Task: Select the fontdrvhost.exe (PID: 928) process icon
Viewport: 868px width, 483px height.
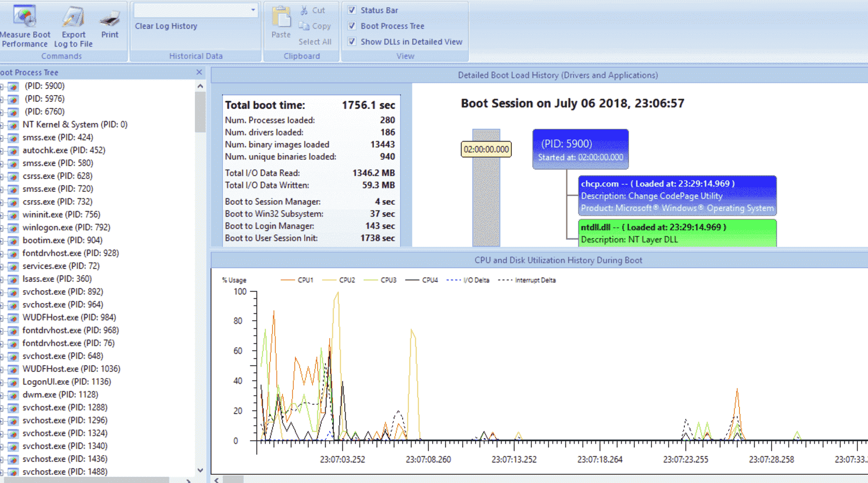Action: (x=13, y=253)
